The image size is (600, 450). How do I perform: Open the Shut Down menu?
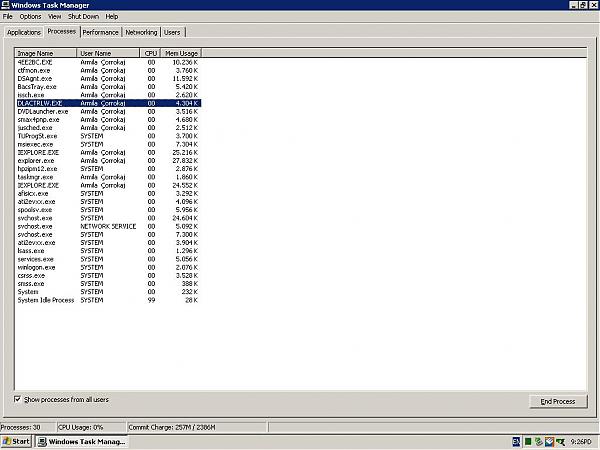[x=83, y=16]
